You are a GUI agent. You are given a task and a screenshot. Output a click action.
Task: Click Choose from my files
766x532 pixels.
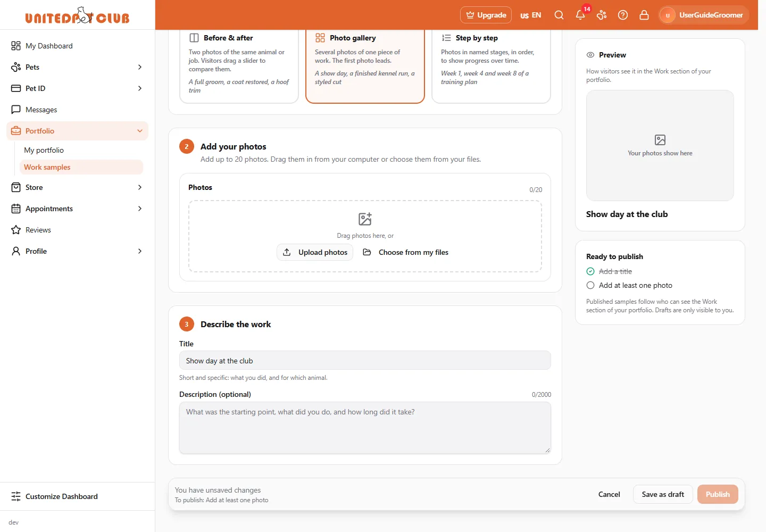coord(406,252)
